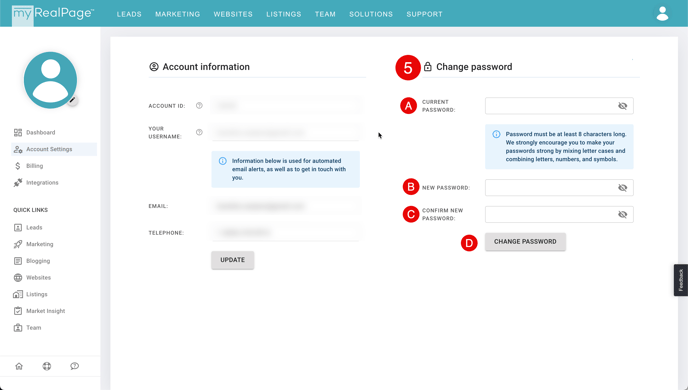
Task: Click the pencil edit icon on the avatar
Action: point(72,100)
